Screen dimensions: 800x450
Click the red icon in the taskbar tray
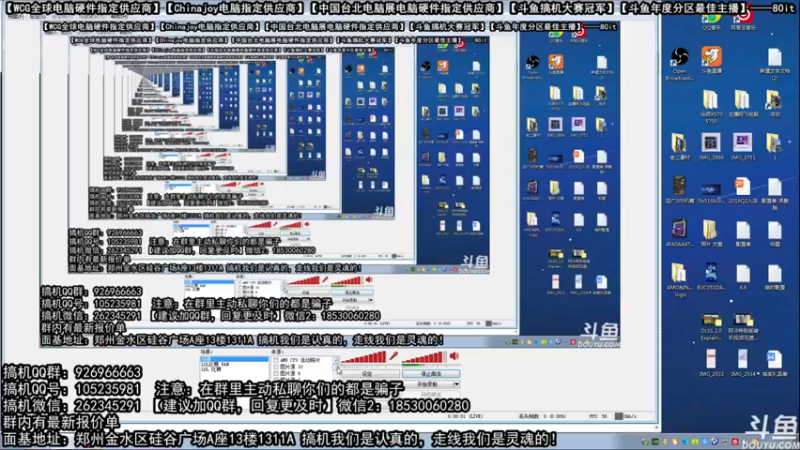tap(735, 442)
